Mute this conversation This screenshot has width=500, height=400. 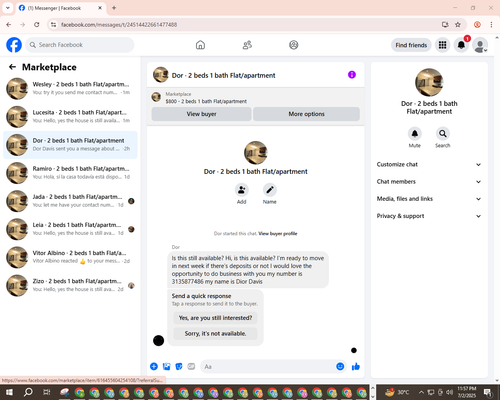[415, 134]
